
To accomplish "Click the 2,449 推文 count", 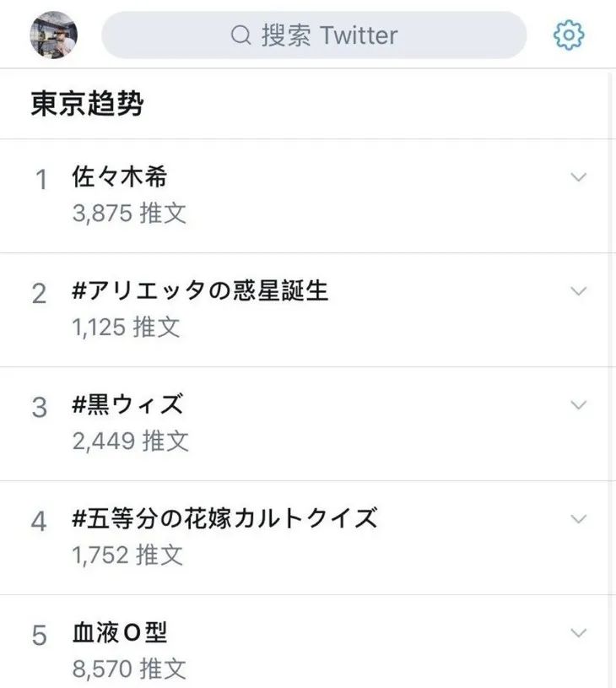I will pyautogui.click(x=131, y=441).
